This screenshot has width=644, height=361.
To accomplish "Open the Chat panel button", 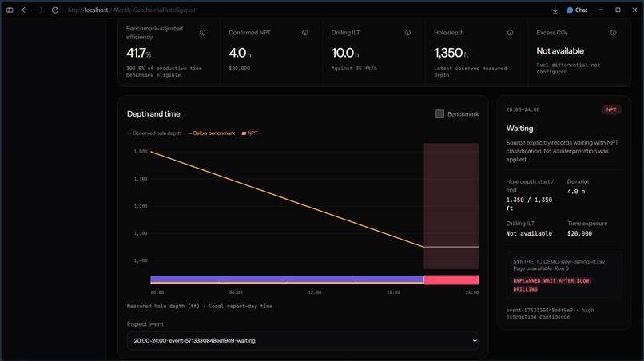I will (x=577, y=10).
